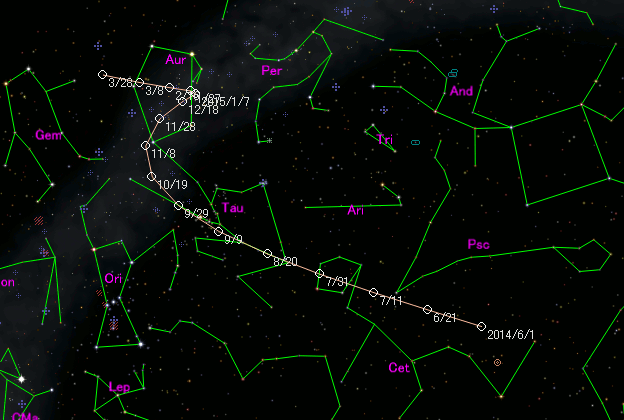Click the orange ringed object near Cet
This screenshot has width=624, height=420.
(x=497, y=362)
